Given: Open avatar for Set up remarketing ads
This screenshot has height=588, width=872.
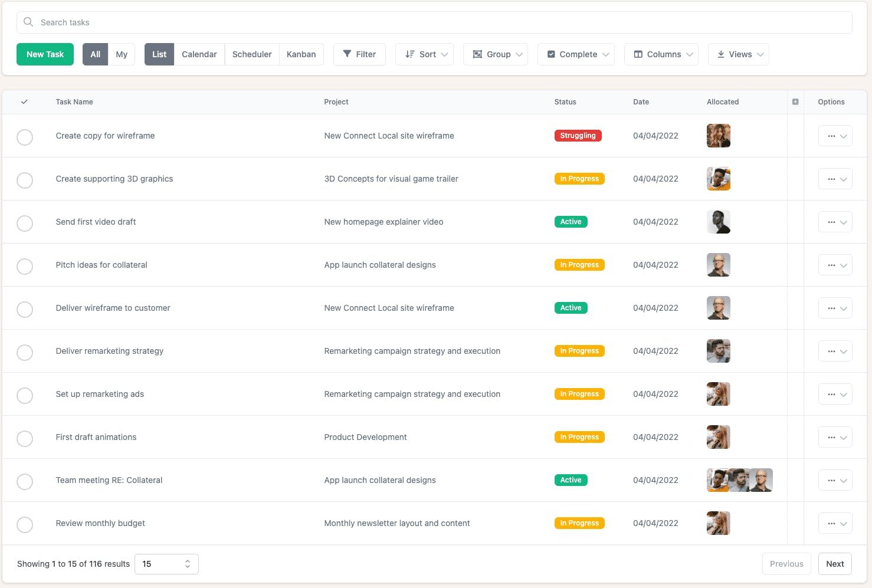Looking at the screenshot, I should click(x=719, y=394).
